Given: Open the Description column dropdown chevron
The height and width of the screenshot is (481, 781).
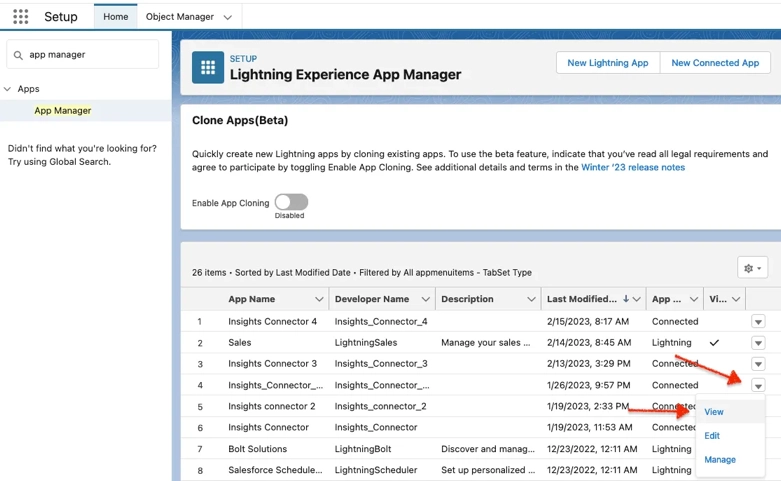Looking at the screenshot, I should [x=531, y=299].
